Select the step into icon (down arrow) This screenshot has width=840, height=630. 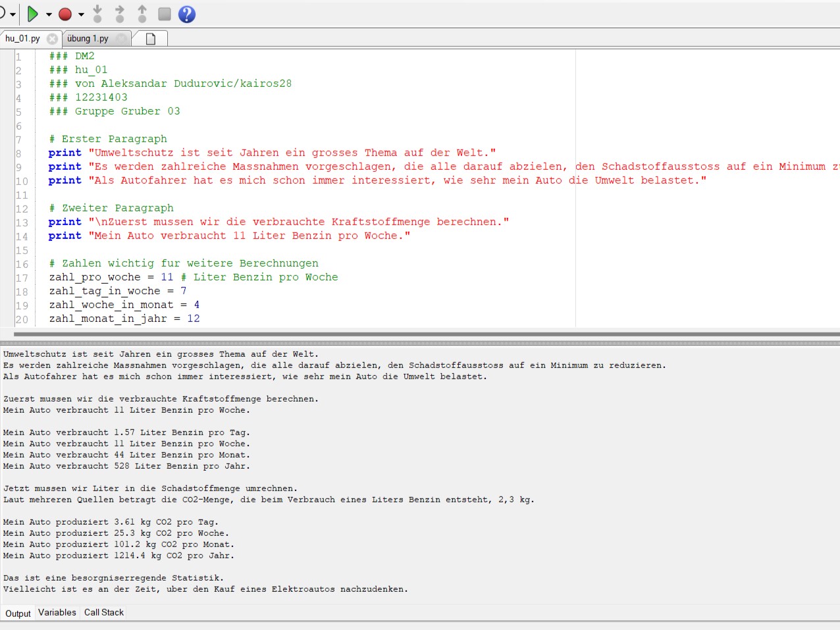point(97,13)
